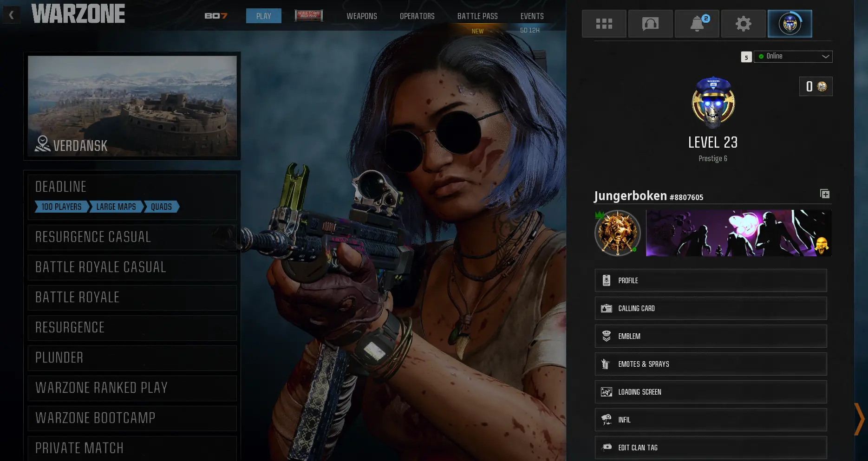Click the Quads tag
The image size is (868, 461).
(161, 207)
